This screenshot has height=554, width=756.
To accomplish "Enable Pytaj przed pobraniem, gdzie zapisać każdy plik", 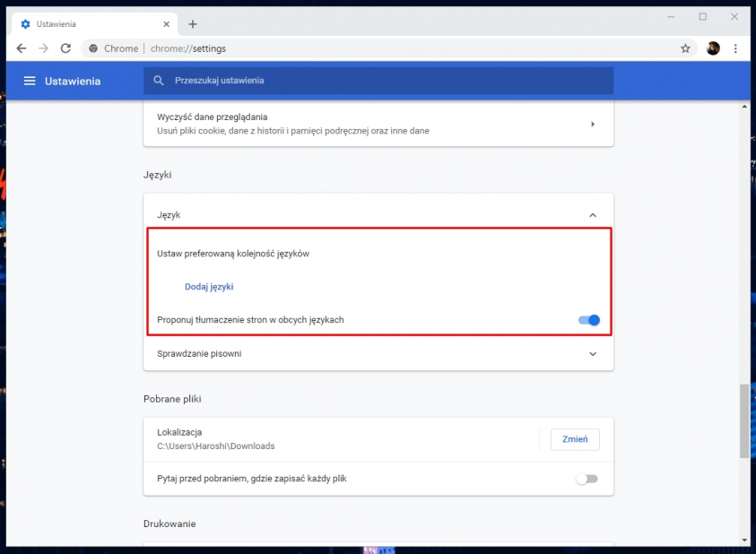I will 587,479.
